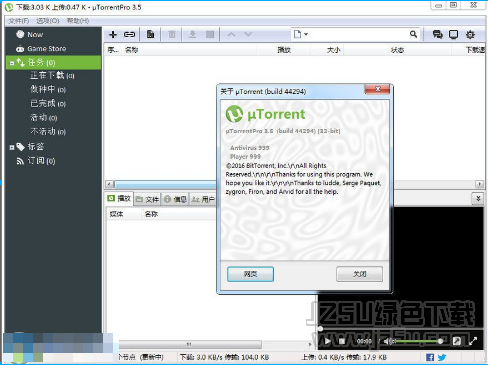Open the chat bubbles toolbar icon

click(x=437, y=34)
